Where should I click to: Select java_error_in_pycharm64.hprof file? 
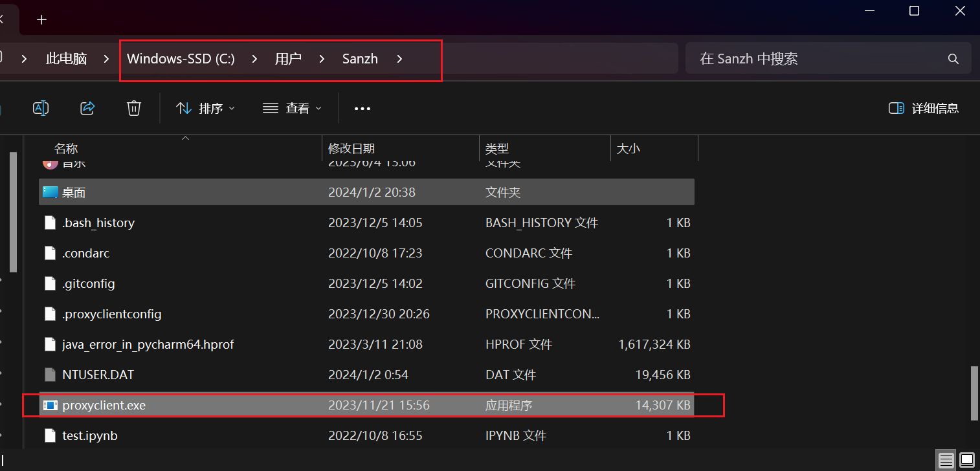[x=367, y=344]
